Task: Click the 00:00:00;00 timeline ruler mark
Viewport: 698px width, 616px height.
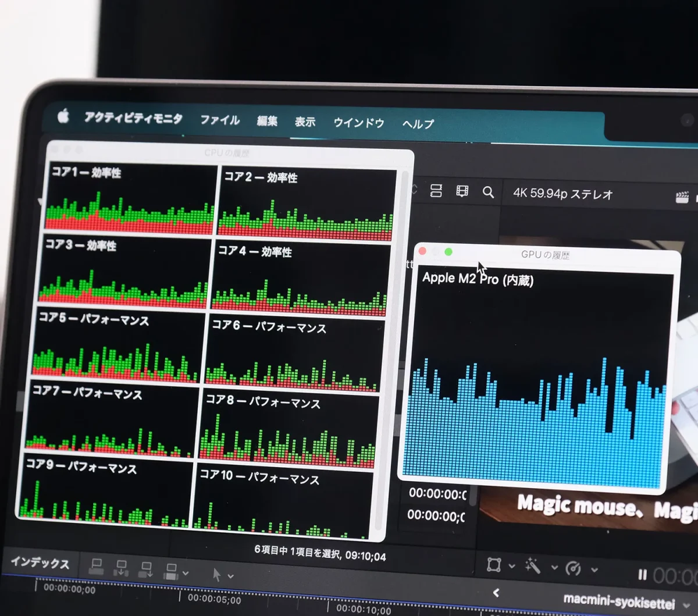Action: click(69, 589)
